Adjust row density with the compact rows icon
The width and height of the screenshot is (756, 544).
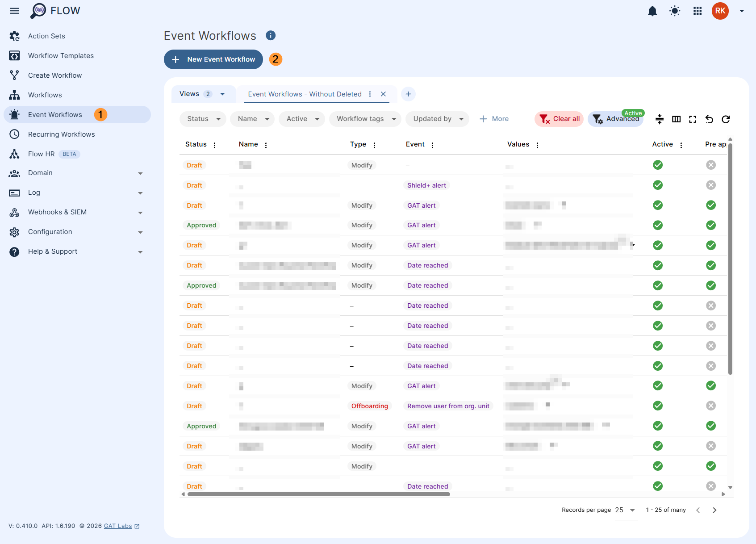(x=660, y=119)
